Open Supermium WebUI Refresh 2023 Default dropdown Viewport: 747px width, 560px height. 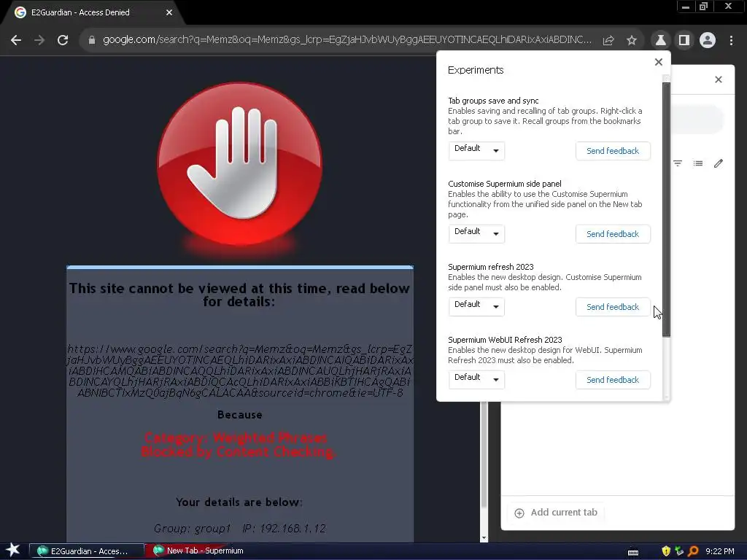pos(476,379)
